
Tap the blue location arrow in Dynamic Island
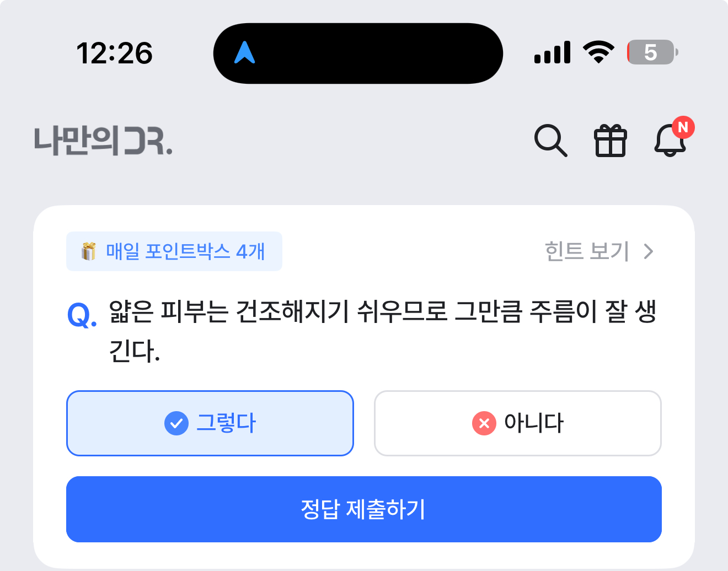(x=245, y=53)
